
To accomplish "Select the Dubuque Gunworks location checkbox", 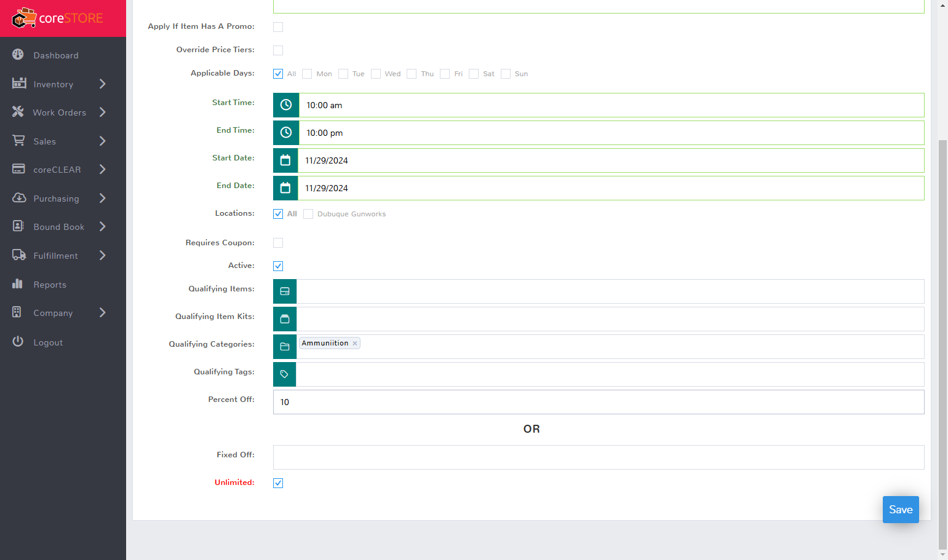I will pyautogui.click(x=308, y=214).
